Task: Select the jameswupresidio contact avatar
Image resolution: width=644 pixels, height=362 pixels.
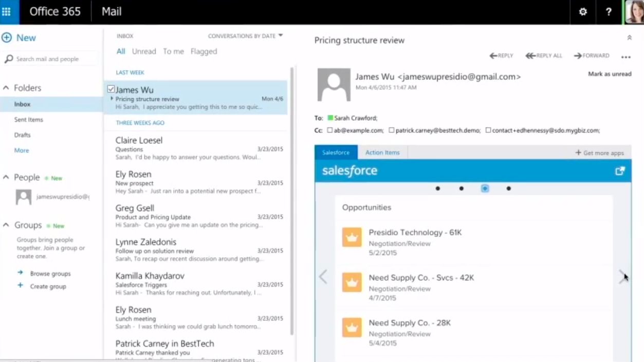Action: coord(24,197)
